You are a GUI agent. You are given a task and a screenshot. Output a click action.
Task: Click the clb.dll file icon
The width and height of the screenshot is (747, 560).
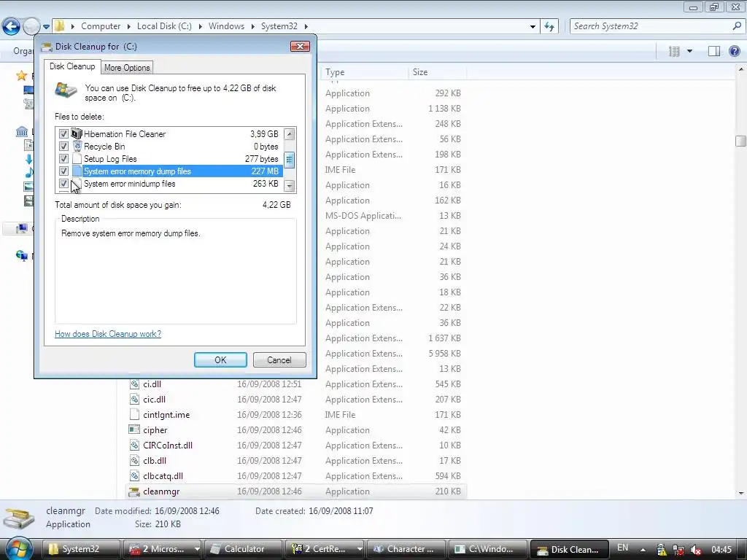click(134, 461)
